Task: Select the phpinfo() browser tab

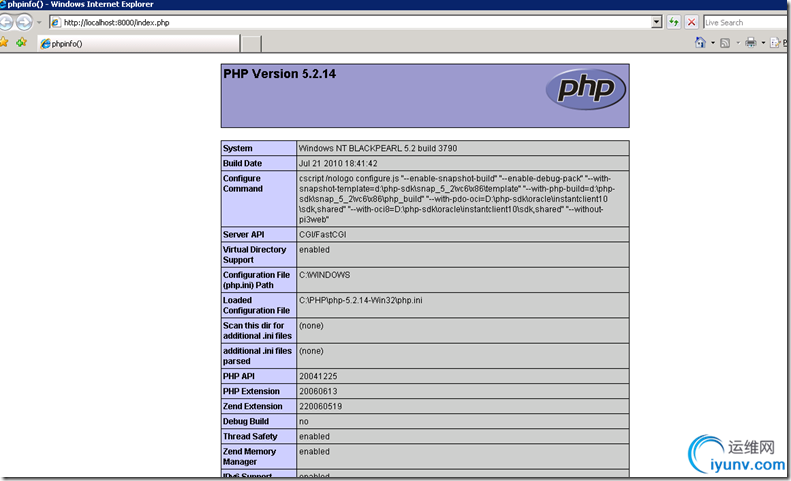Action: coord(139,43)
